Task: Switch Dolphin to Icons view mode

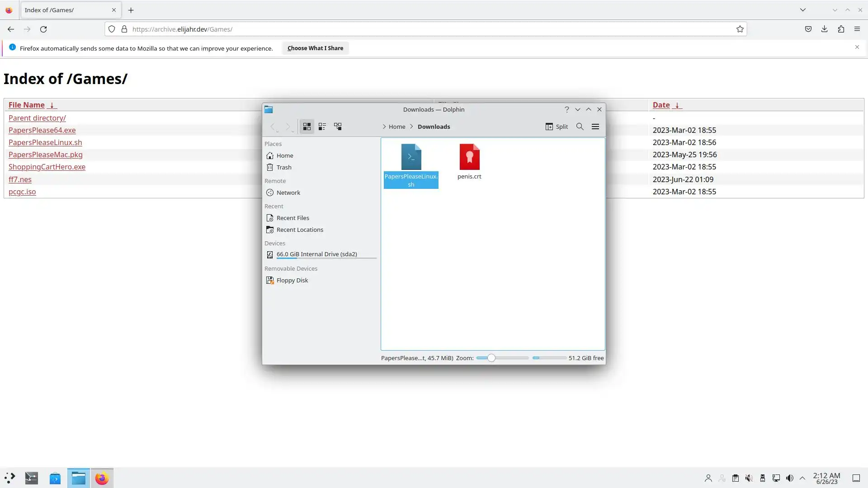Action: tap(307, 127)
